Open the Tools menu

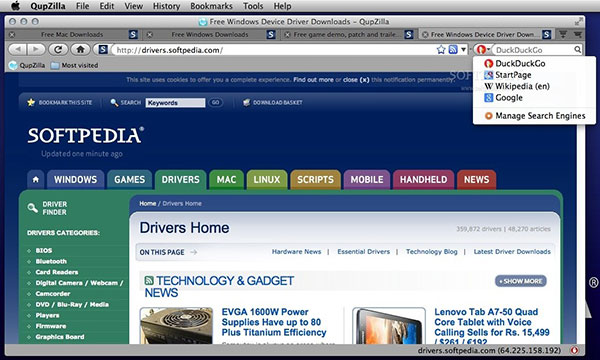(x=253, y=6)
